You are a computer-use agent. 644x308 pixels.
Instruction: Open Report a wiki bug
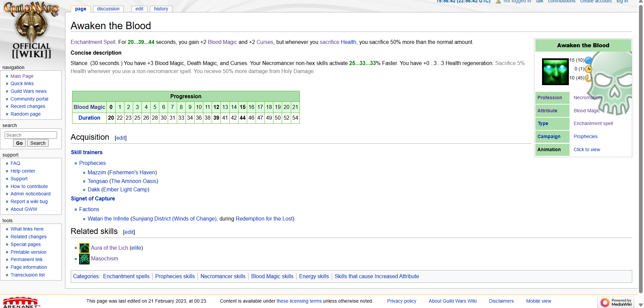[x=29, y=201]
